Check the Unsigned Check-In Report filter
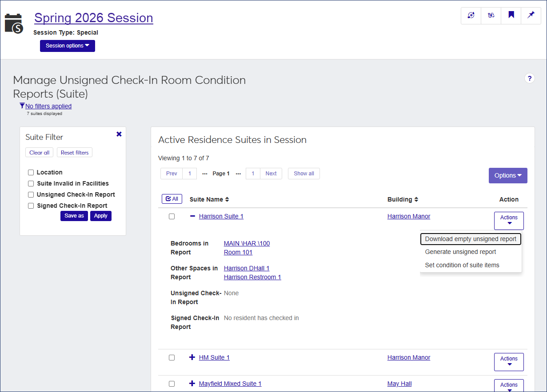This screenshot has width=547, height=392. click(31, 194)
